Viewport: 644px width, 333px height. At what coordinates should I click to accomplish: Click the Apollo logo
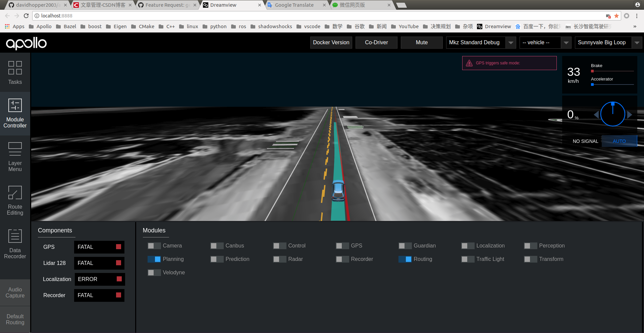point(26,43)
